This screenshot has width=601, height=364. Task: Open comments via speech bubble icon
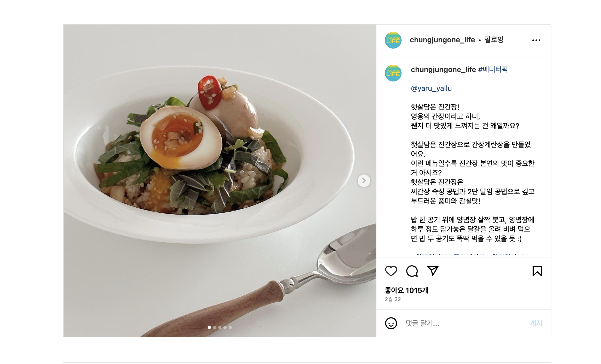point(412,271)
